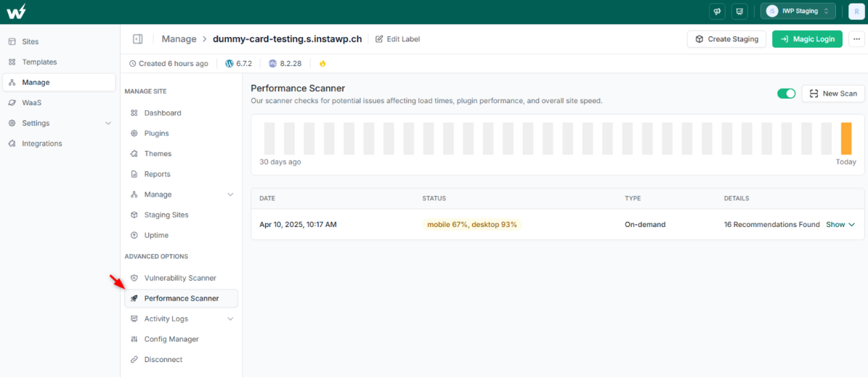Click the STATUS column header
Screen dimensions: 868x378
434,198
